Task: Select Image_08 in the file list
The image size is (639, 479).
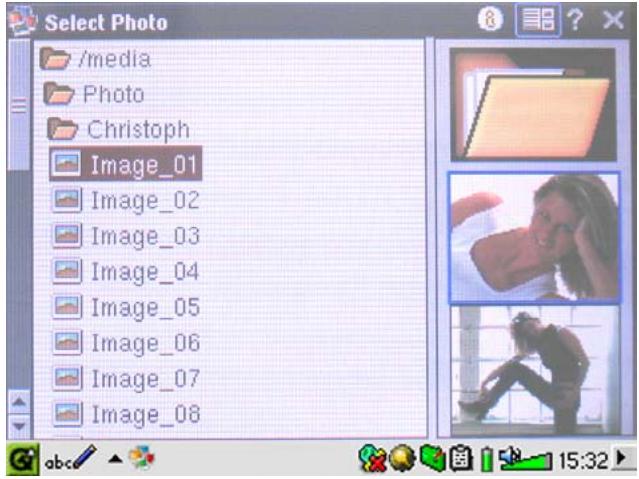Action: 126,414
